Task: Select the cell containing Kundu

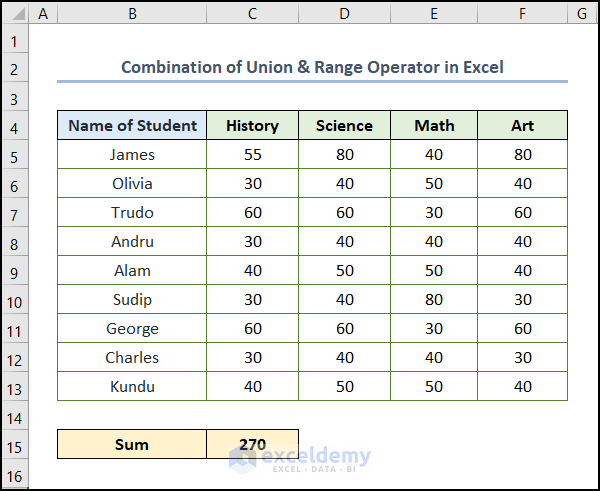Action: point(132,386)
